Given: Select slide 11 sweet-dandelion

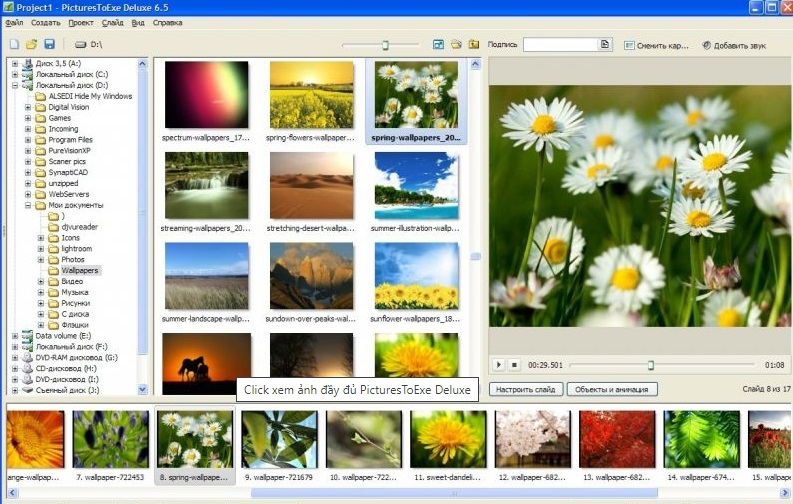Looking at the screenshot, I should (x=448, y=439).
